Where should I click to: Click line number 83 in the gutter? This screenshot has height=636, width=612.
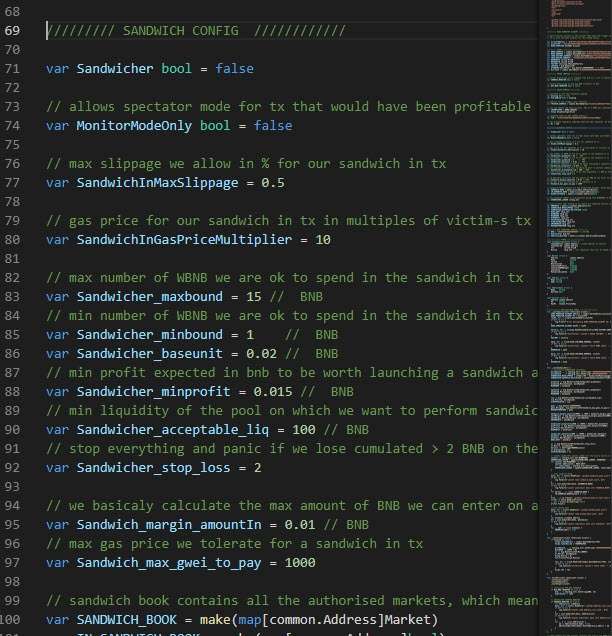coord(12,297)
